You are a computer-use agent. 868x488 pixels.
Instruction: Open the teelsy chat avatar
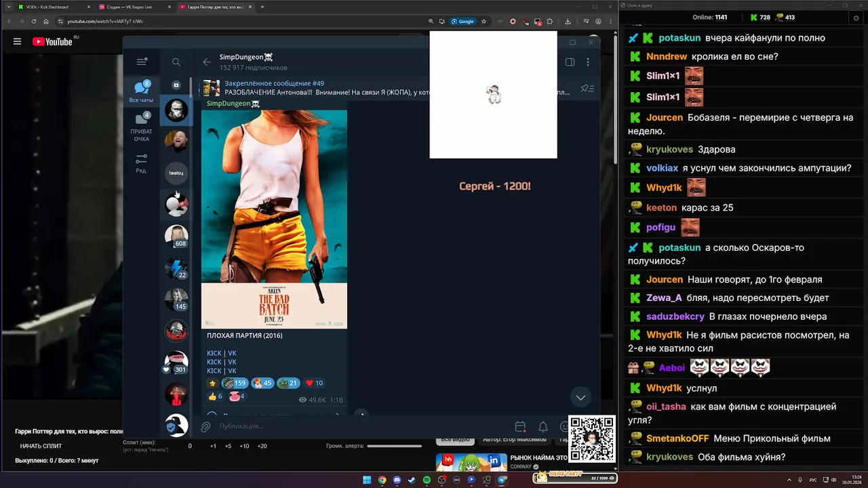click(x=176, y=173)
